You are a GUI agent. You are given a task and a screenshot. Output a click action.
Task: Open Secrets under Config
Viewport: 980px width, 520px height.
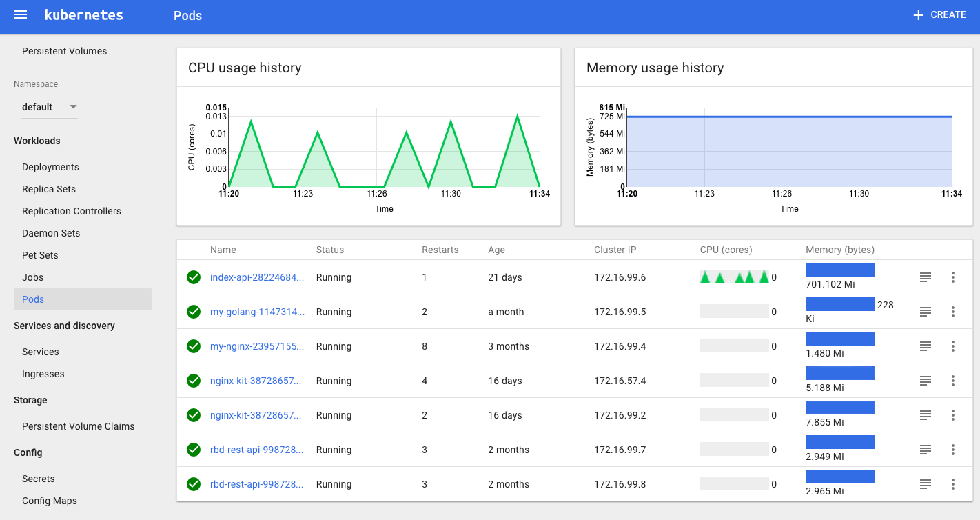[39, 479]
